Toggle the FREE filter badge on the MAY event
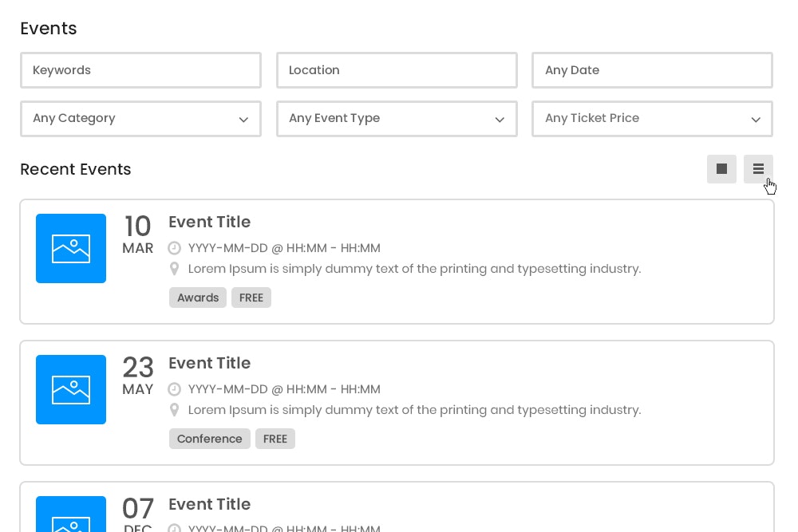 [275, 439]
